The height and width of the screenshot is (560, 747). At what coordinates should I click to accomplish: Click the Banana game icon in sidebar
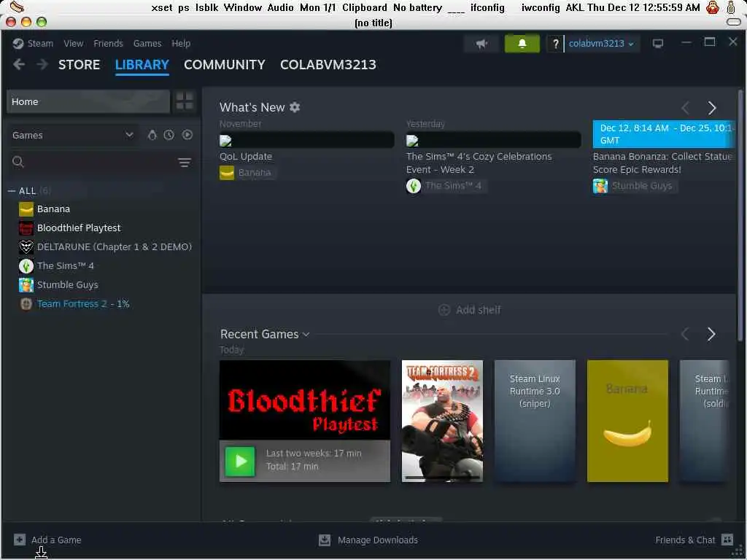26,209
